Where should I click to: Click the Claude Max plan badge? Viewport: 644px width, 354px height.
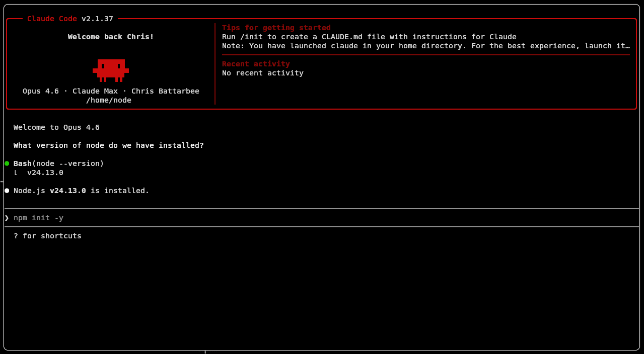(x=95, y=91)
